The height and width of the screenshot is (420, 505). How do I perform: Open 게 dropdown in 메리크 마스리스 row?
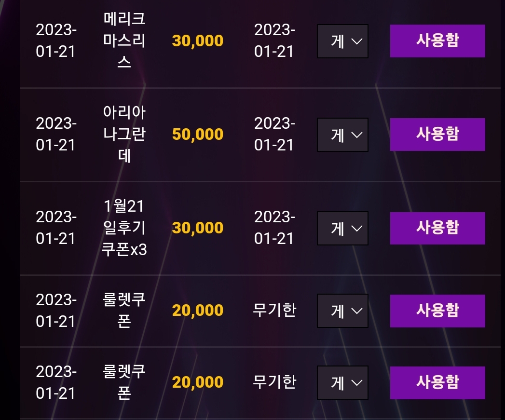pyautogui.click(x=342, y=41)
